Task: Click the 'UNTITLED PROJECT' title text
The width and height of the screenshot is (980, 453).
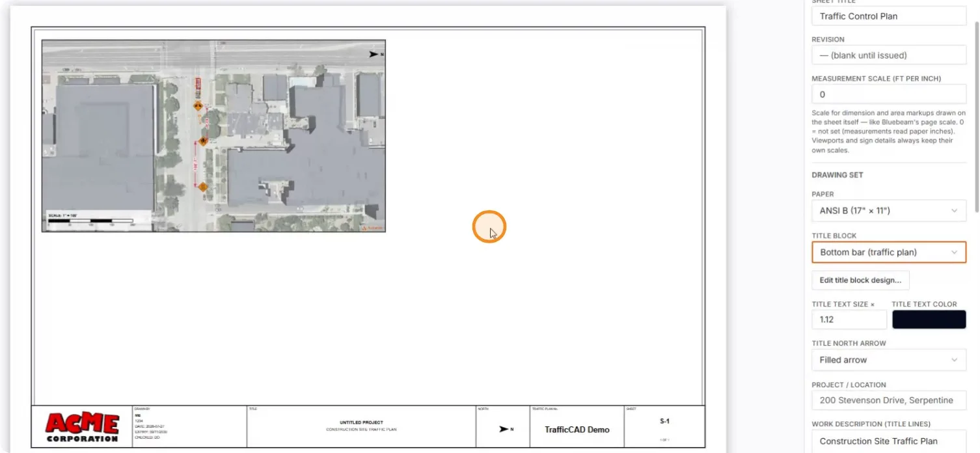Action: click(361, 422)
